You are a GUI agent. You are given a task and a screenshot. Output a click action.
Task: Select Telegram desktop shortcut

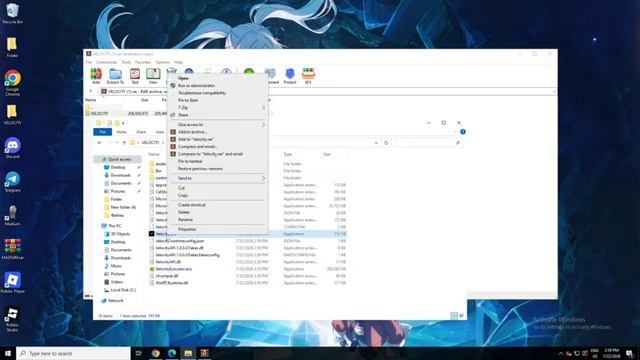(x=12, y=182)
